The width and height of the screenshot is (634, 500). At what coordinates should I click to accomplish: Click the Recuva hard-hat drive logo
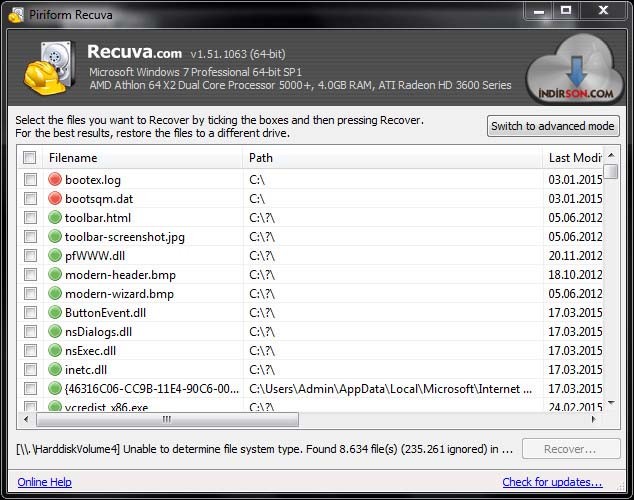[x=49, y=68]
